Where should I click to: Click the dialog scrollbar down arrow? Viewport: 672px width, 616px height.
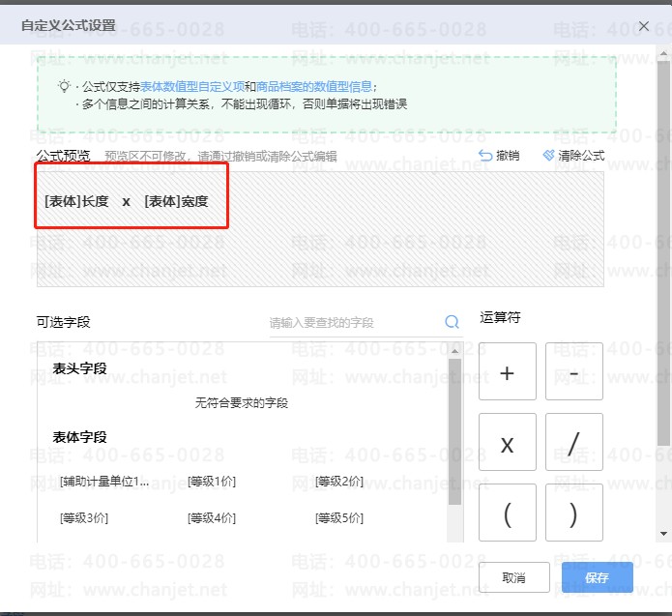[663, 534]
